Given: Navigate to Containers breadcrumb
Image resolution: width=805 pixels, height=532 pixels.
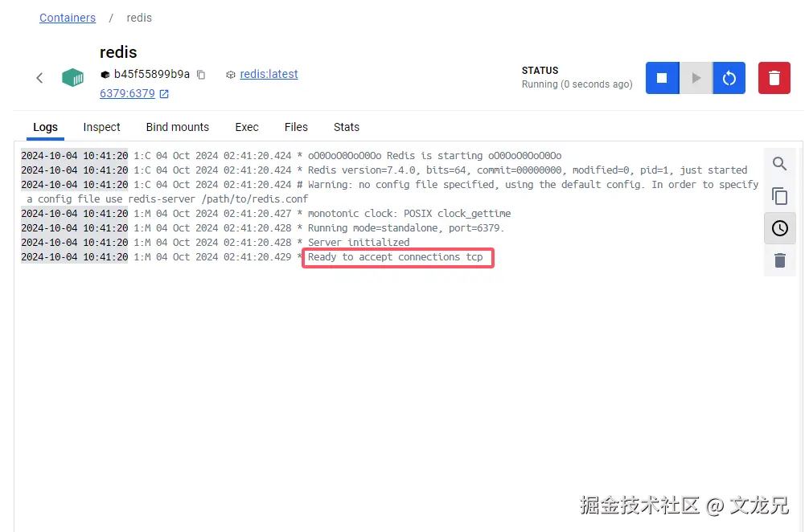Looking at the screenshot, I should [x=68, y=18].
